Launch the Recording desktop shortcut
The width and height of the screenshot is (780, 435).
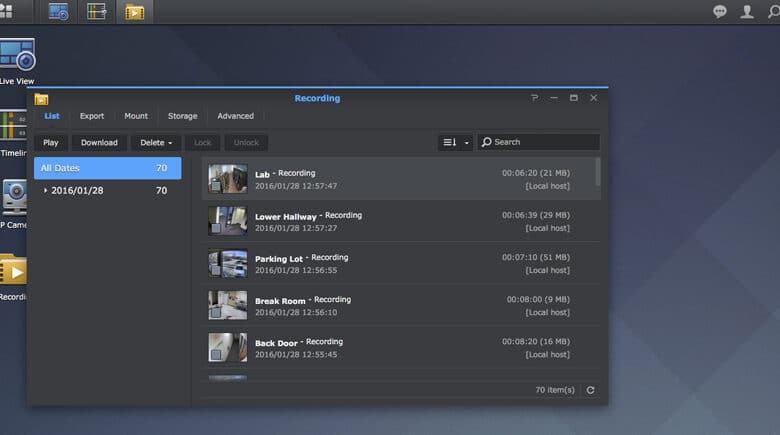pos(13,277)
